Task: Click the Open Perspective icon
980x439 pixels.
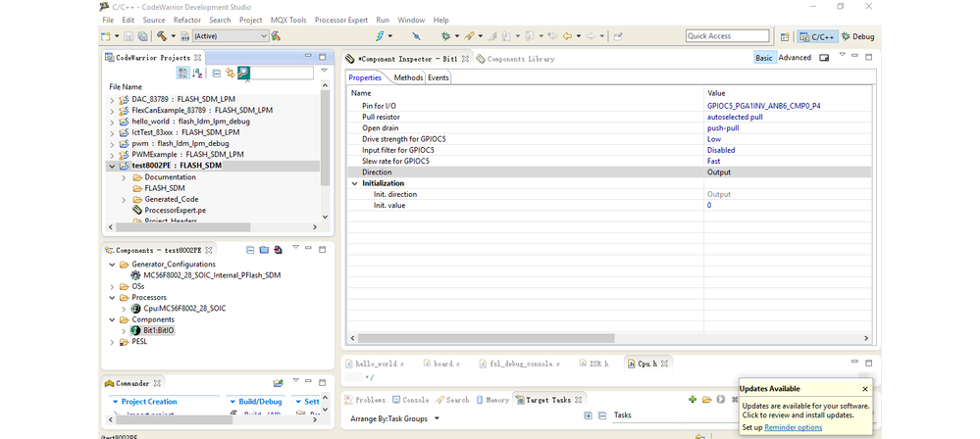Action: click(785, 36)
